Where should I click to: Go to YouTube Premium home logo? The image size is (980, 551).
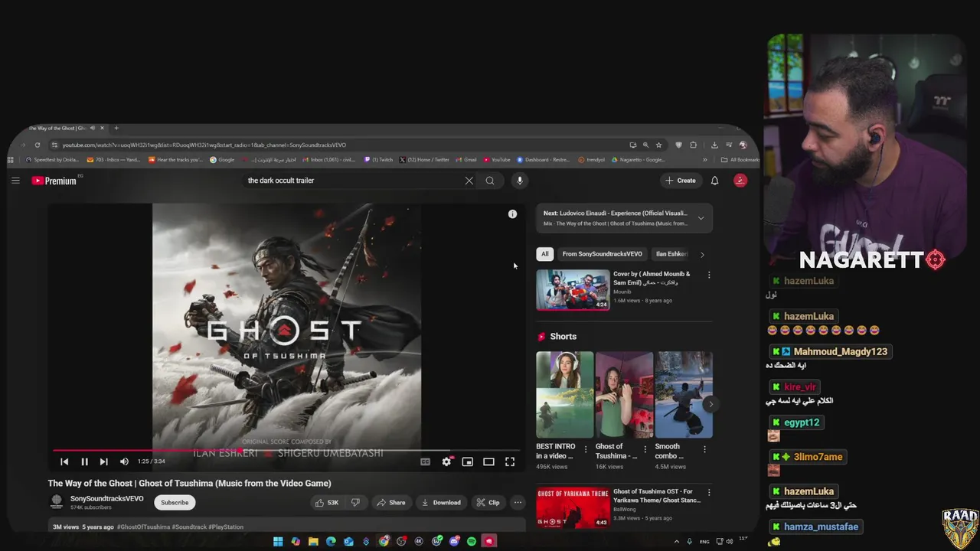pos(54,181)
